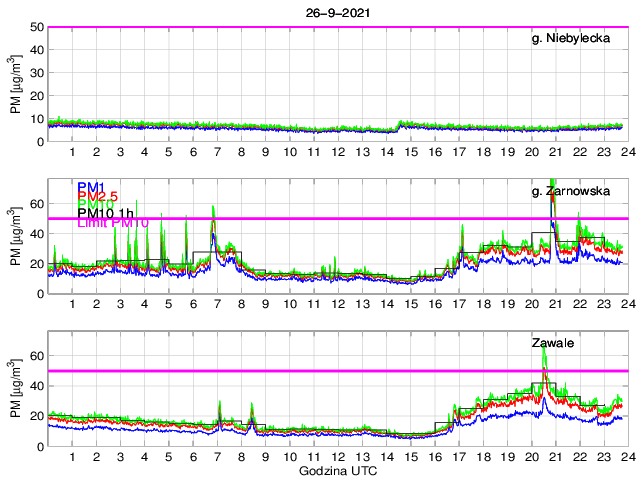Click the tall PM10 peak near hour 21 in the middle plot

[553, 195]
